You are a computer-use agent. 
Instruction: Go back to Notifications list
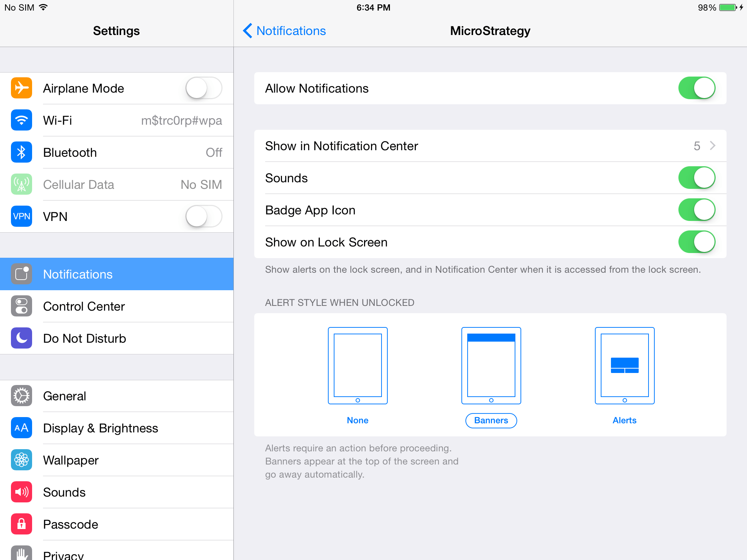pos(285,31)
